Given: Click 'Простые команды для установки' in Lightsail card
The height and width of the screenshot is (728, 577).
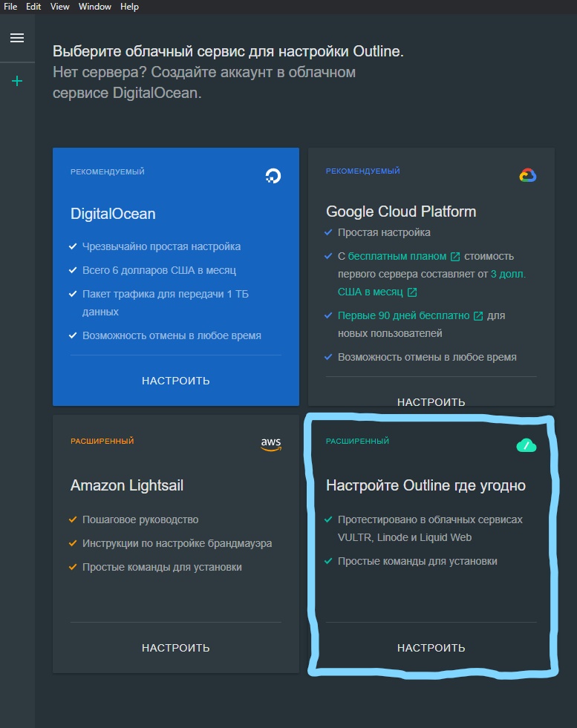Looking at the screenshot, I should click(x=162, y=568).
